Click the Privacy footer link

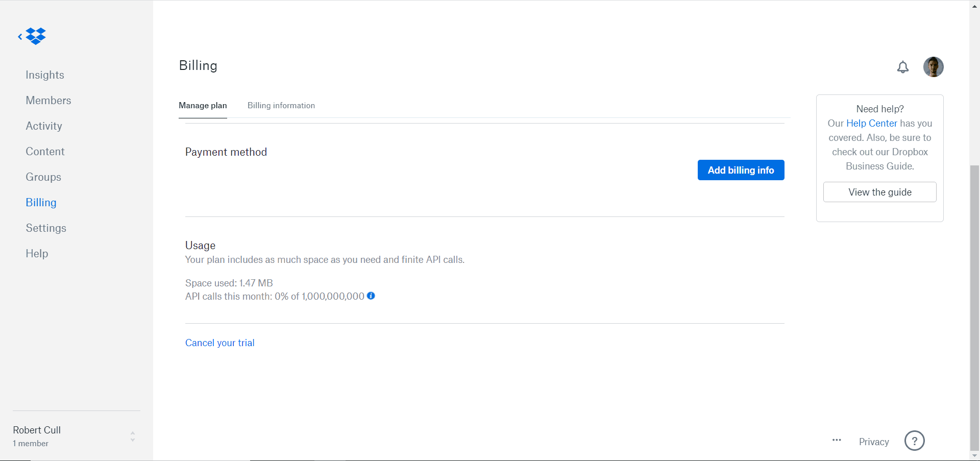click(x=873, y=442)
